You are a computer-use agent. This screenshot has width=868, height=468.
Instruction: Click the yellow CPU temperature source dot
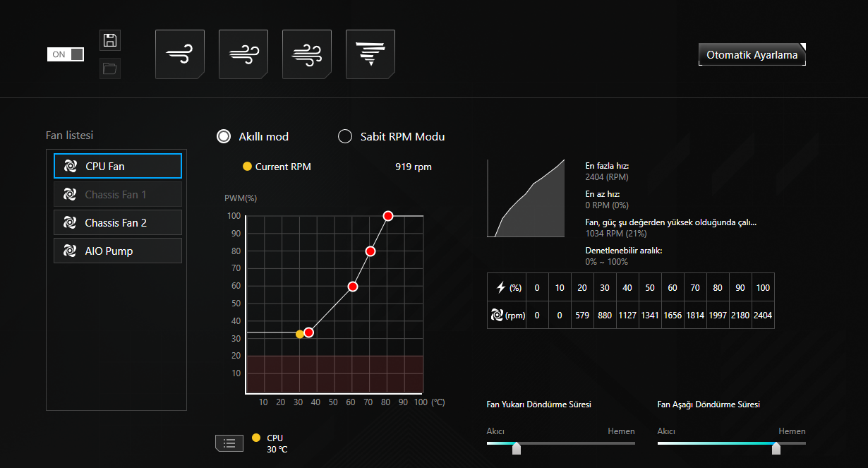point(256,438)
